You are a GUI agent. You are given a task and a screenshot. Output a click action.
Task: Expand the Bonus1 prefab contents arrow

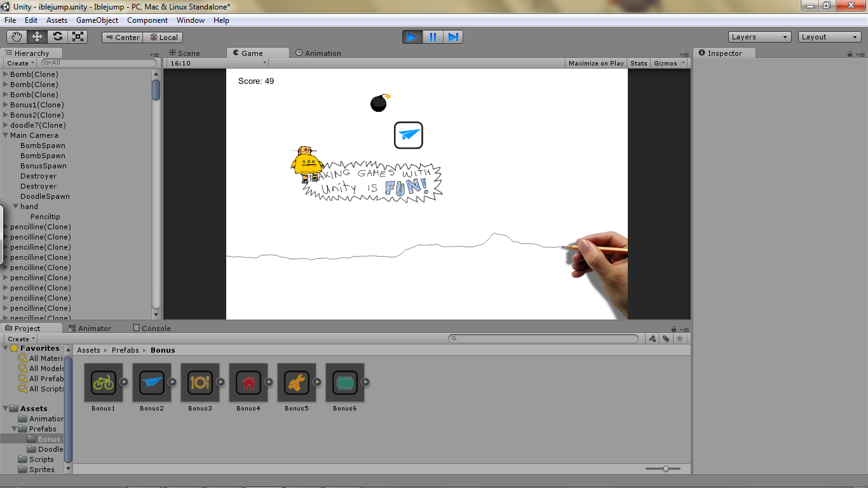(x=124, y=382)
